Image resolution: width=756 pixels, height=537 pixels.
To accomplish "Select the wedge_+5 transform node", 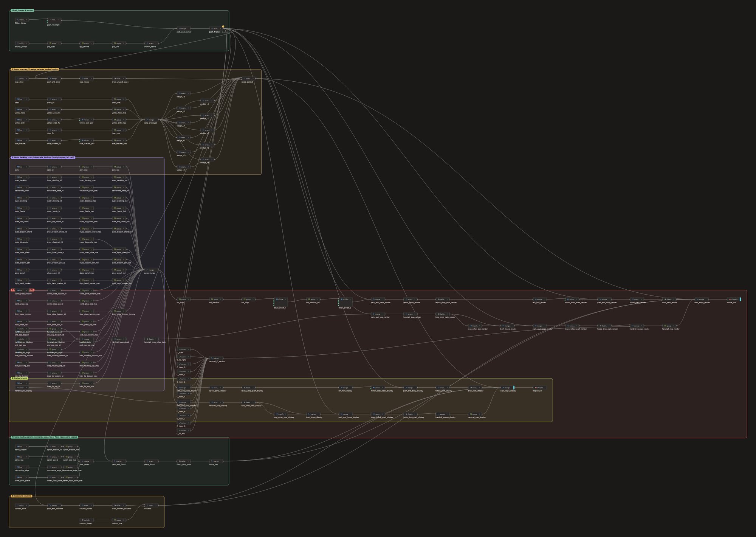I will [x=184, y=167].
